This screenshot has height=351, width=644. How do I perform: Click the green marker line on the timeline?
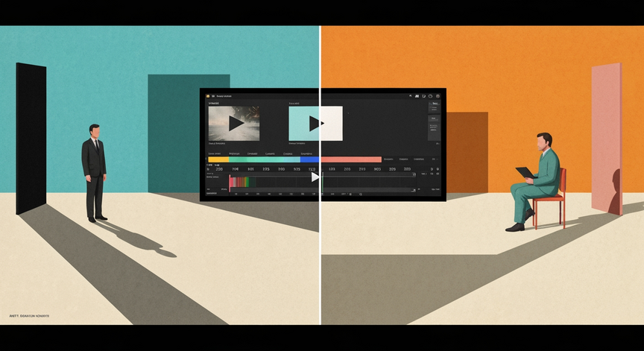pos(323,183)
